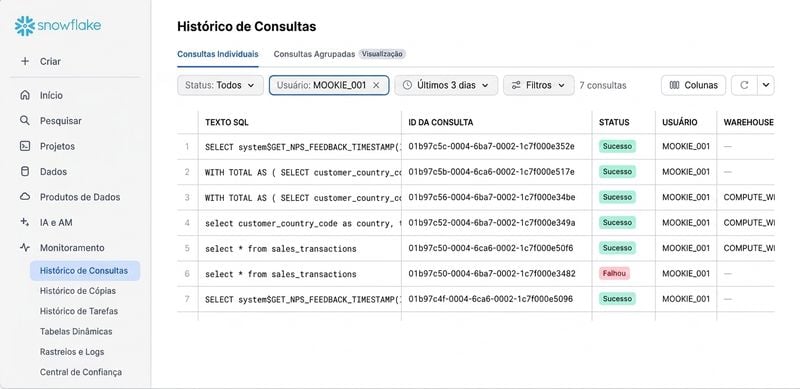Open Histórico de Cópias in sidebar
Viewport: 800px width, 389px height.
78,291
